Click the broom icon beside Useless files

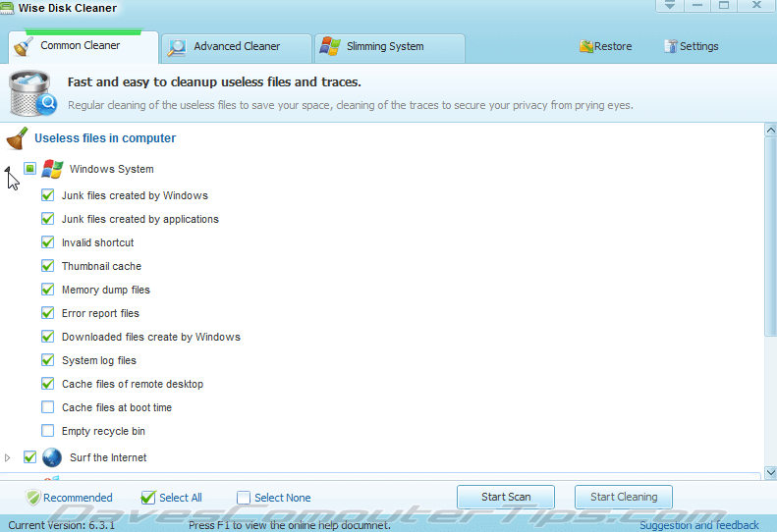point(18,138)
